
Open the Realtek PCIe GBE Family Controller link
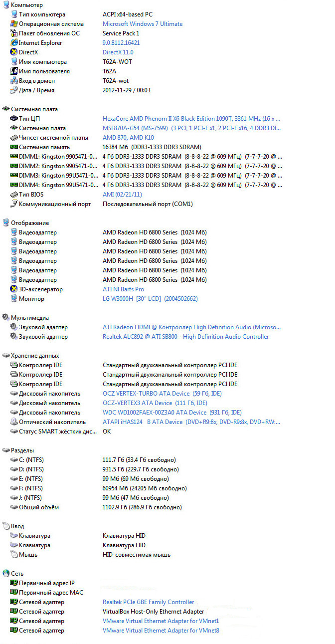pyautogui.click(x=149, y=602)
